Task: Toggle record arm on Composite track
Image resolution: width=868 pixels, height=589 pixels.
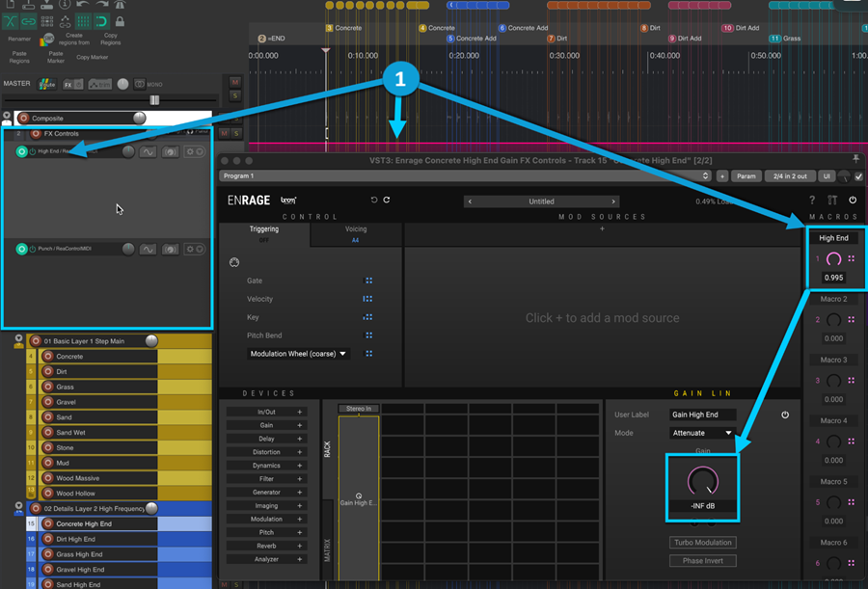Action: (x=23, y=118)
